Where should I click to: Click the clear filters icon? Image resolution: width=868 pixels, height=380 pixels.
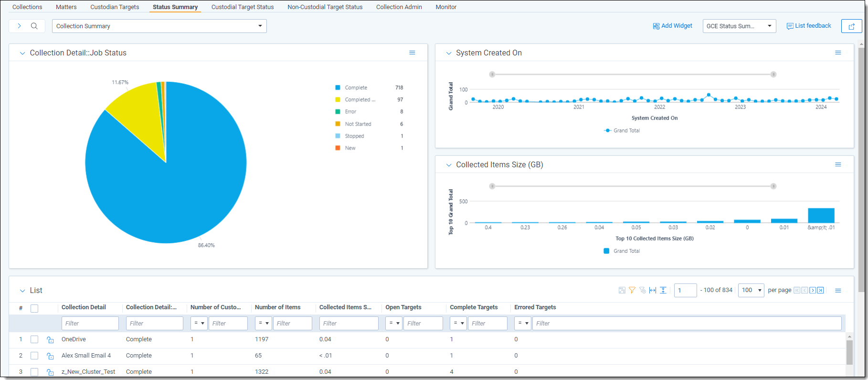(642, 290)
